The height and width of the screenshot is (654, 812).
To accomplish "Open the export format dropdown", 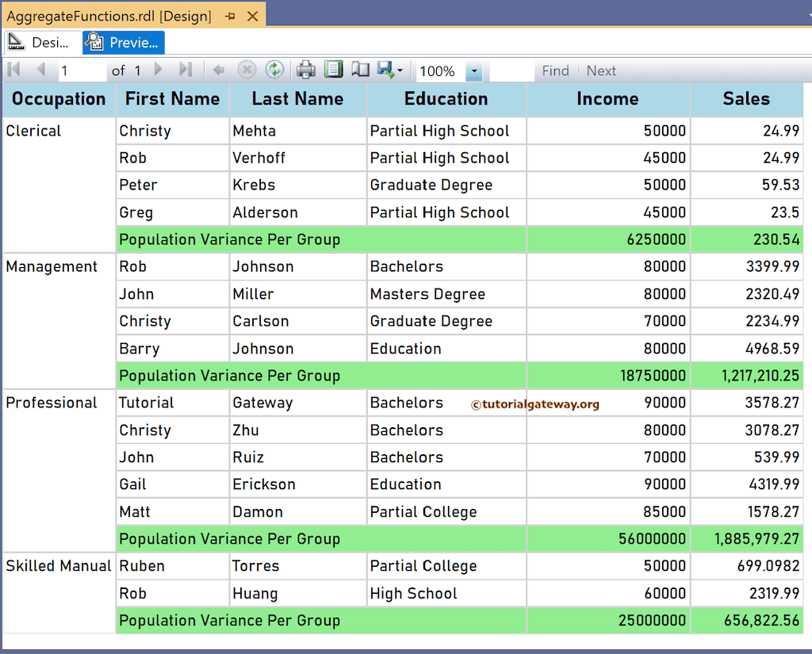I will (x=399, y=70).
